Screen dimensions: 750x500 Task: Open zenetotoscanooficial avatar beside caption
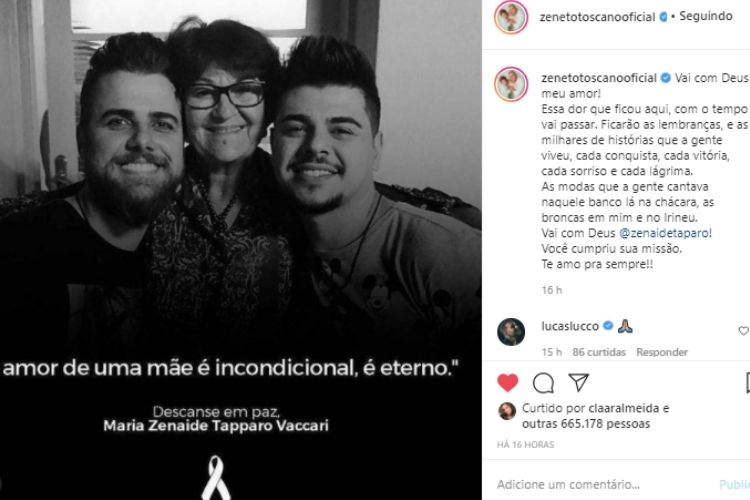coord(511,84)
